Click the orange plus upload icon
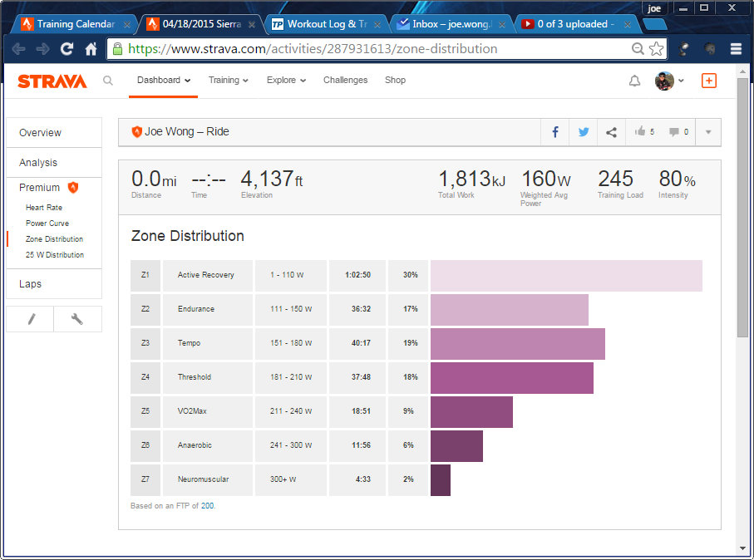The width and height of the screenshot is (754, 560). pyautogui.click(x=708, y=81)
